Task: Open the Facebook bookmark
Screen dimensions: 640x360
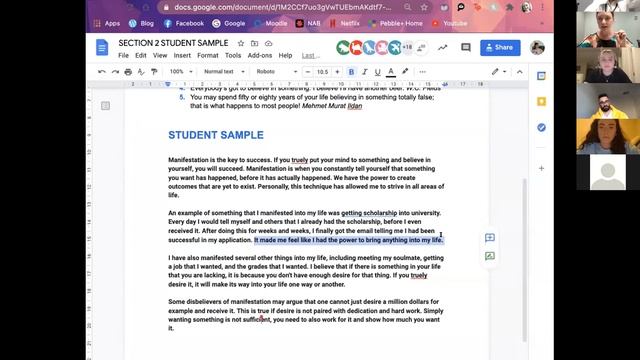Action: 184,24
